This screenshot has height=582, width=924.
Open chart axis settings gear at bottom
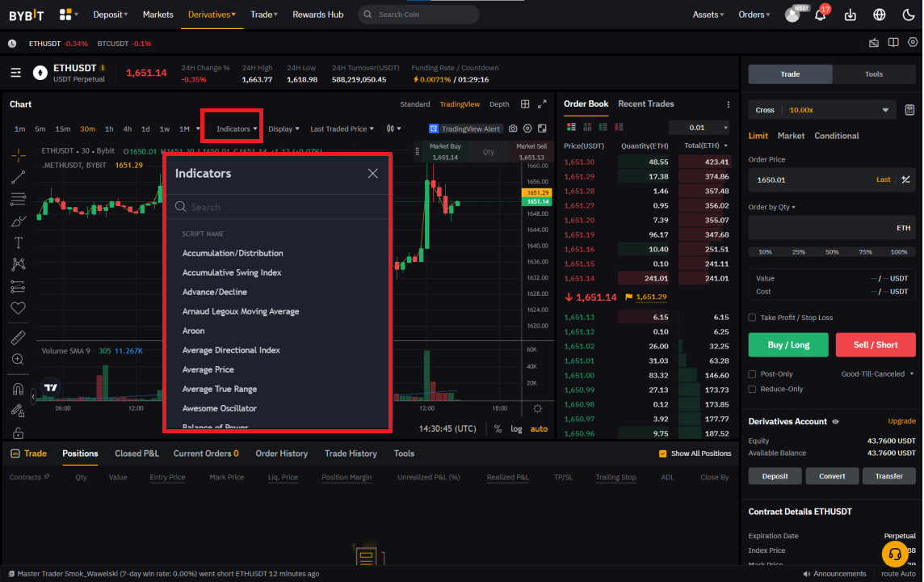click(x=537, y=409)
